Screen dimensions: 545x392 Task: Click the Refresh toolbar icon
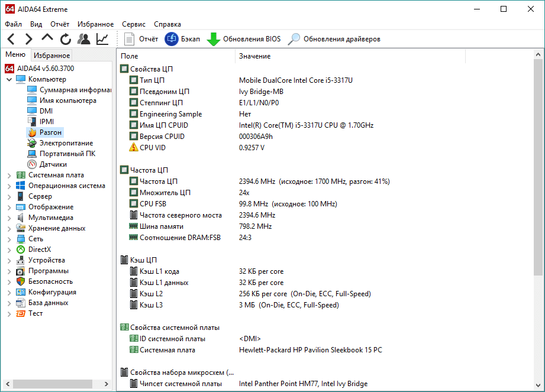tap(65, 39)
